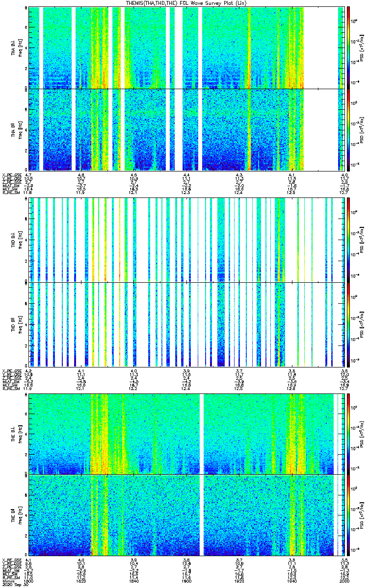This screenshot has height=588, width=368.
Task: Click the 'hhmm' time axis label
Action: [7, 581]
